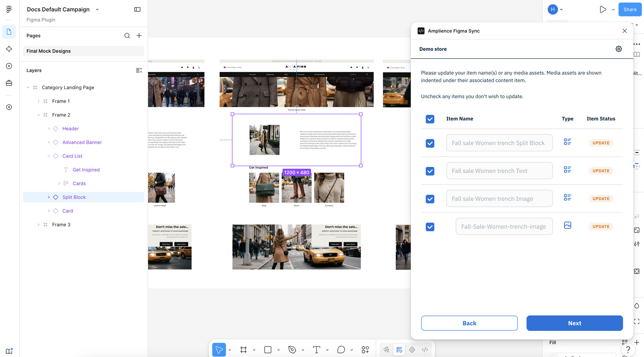
Task: Select the Move tool
Action: (219, 349)
